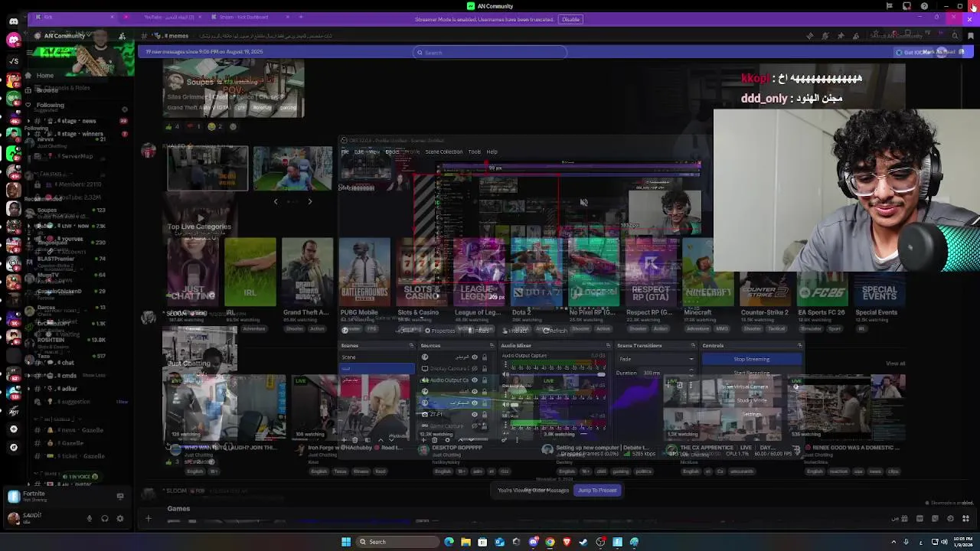Open OBS Edit menu

coord(358,152)
